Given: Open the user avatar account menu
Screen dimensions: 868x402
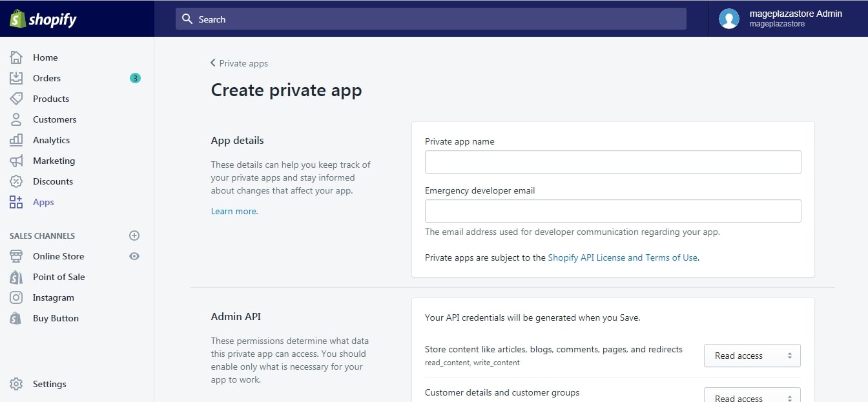Looking at the screenshot, I should pos(729,19).
